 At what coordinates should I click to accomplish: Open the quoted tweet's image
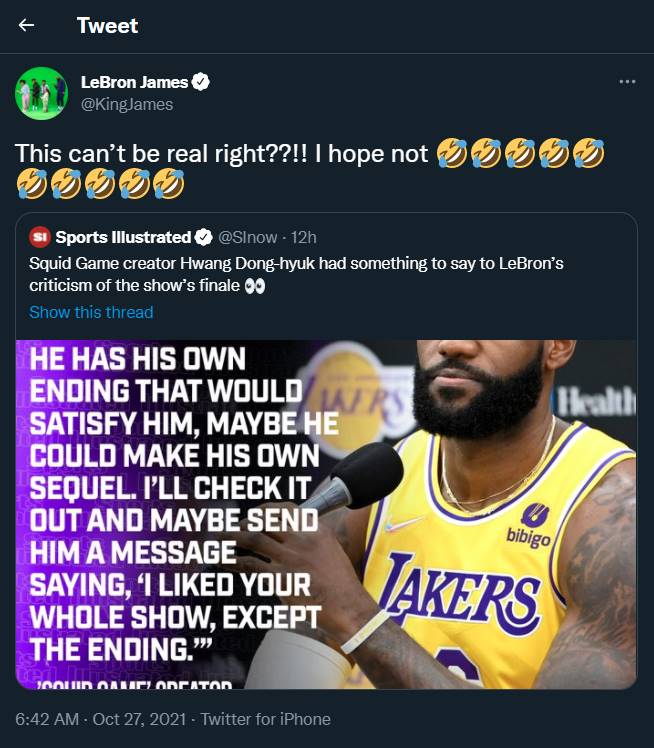pyautogui.click(x=326, y=515)
